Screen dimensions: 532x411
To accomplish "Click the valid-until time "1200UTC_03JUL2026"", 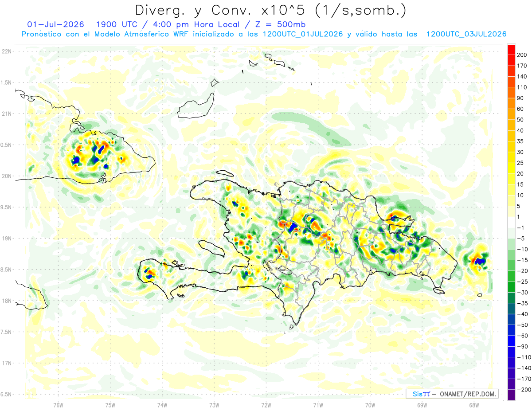I will 466,34.
